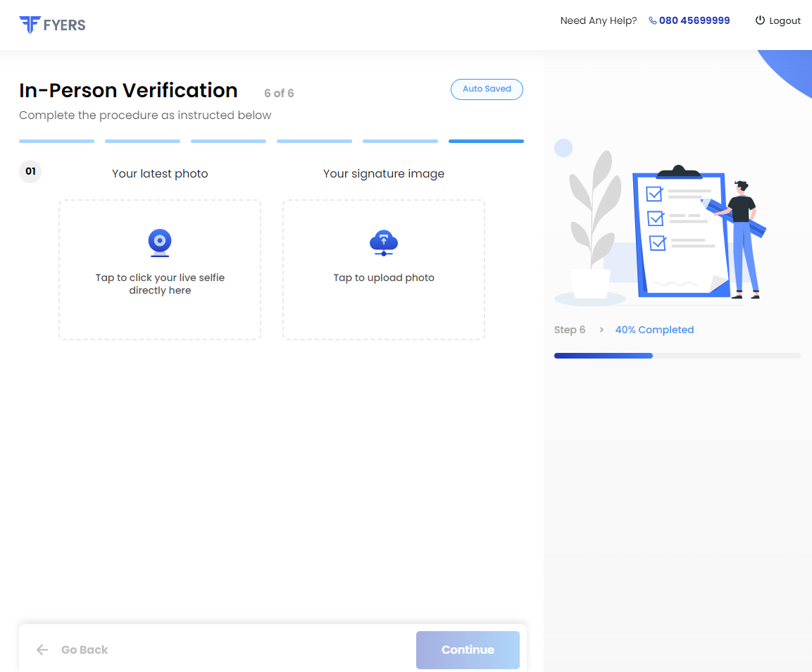This screenshot has width=812, height=672.
Task: Click the 'Your signature image' label
Action: 384,173
